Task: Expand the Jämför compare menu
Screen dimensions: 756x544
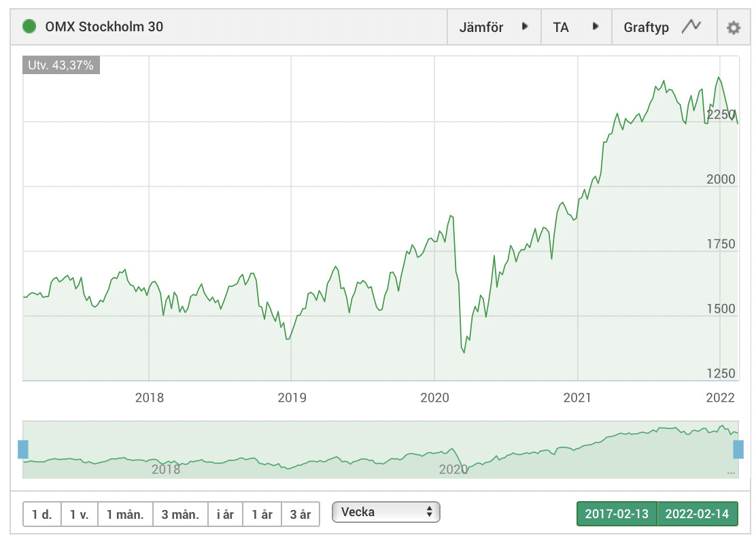Action: (494, 27)
